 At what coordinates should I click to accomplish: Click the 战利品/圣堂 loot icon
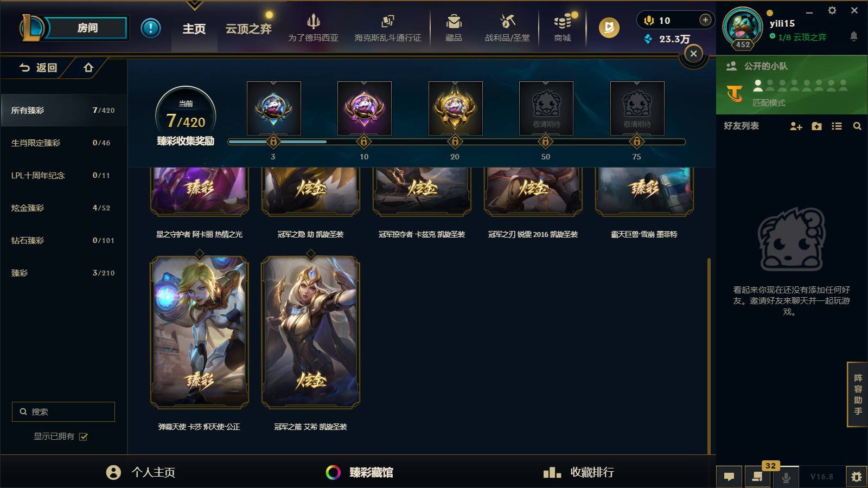click(x=507, y=22)
